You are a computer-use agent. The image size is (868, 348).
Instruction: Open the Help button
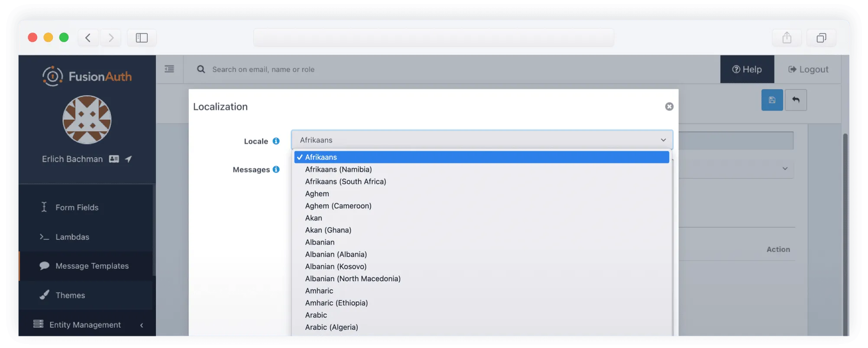tap(747, 69)
